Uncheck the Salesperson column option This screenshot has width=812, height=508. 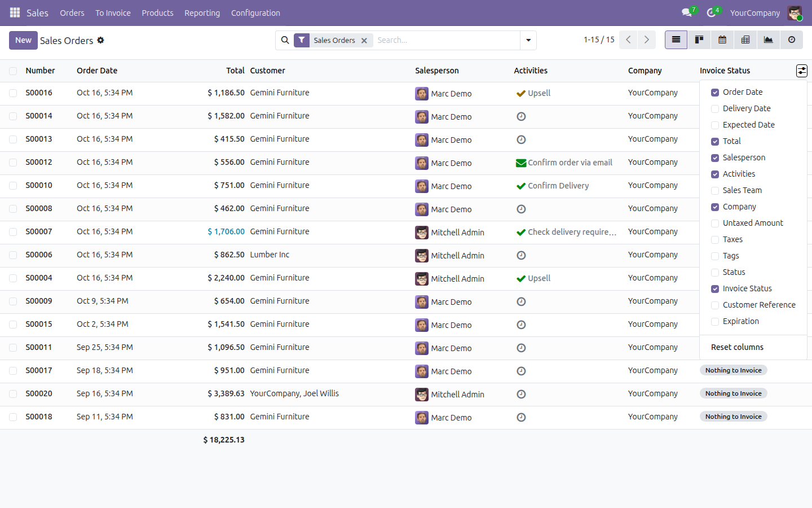tap(715, 158)
